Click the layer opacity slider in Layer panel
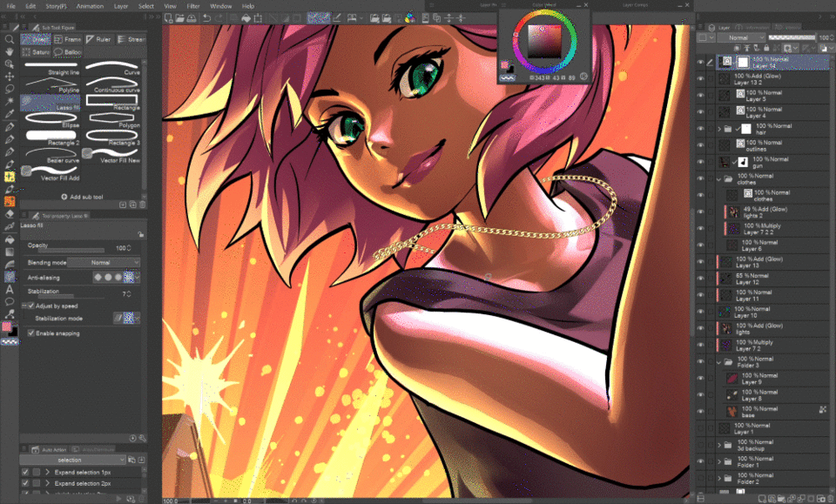 (792, 37)
